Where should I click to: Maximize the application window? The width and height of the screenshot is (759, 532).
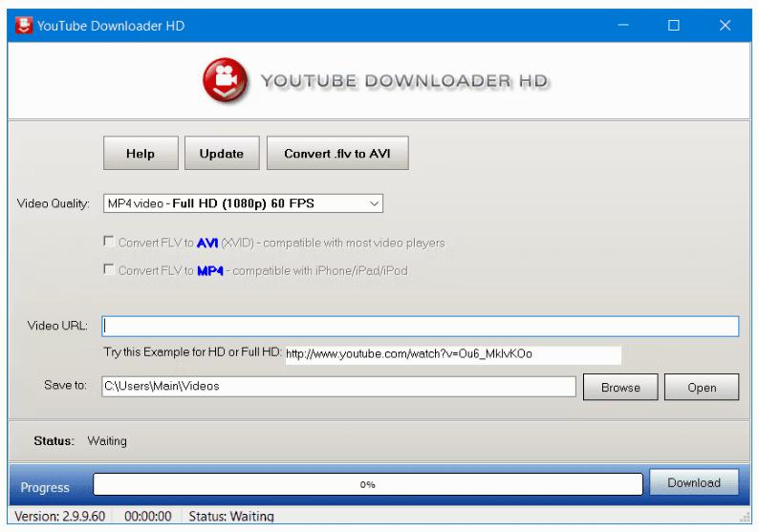[x=673, y=26]
